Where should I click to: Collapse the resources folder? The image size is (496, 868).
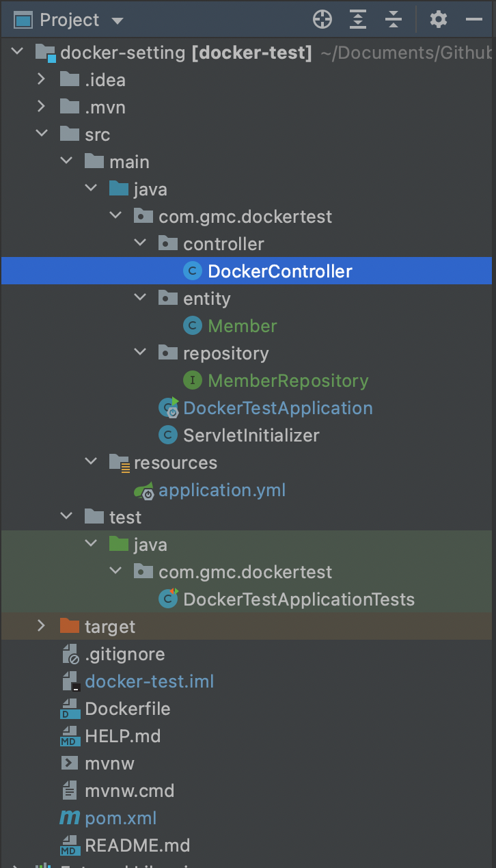(x=91, y=462)
